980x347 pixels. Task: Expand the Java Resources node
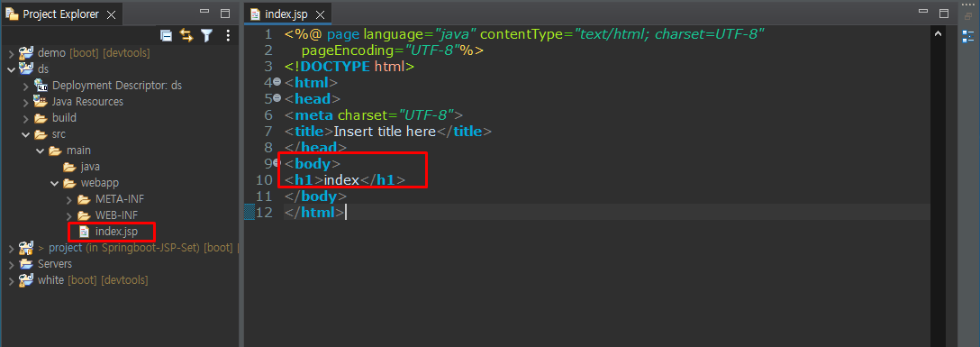(x=25, y=102)
